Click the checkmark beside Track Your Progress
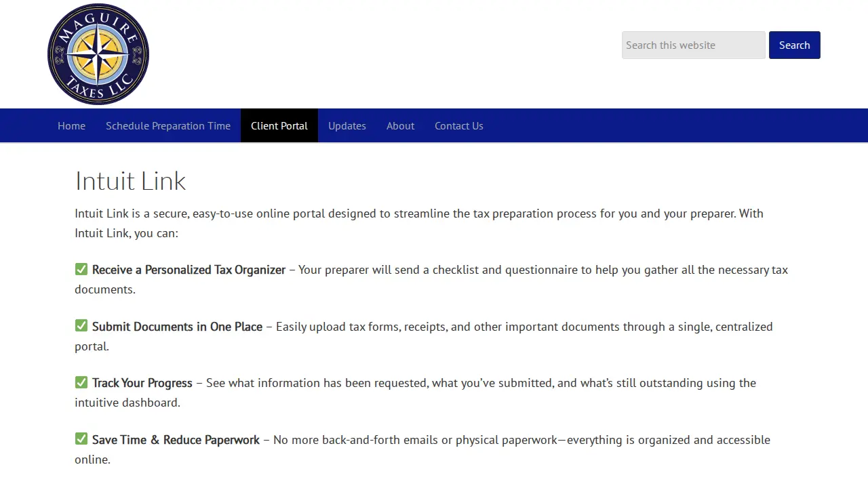Viewport: 868px width, 488px height. click(81, 382)
